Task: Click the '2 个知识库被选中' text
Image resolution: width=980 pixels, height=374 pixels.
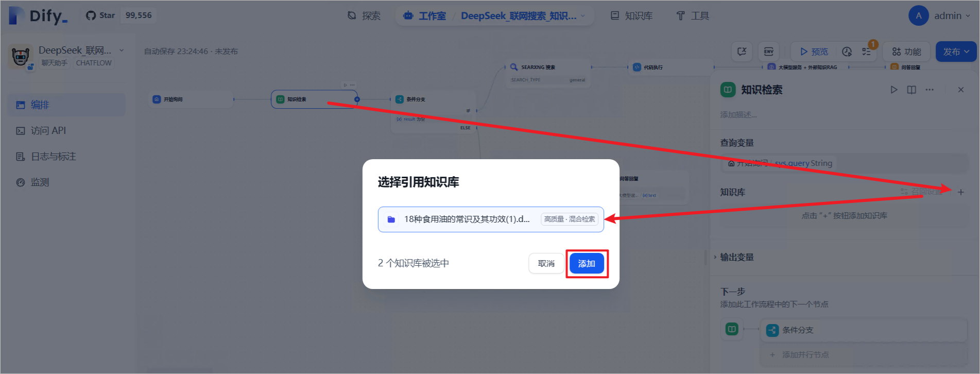Action: 414,263
